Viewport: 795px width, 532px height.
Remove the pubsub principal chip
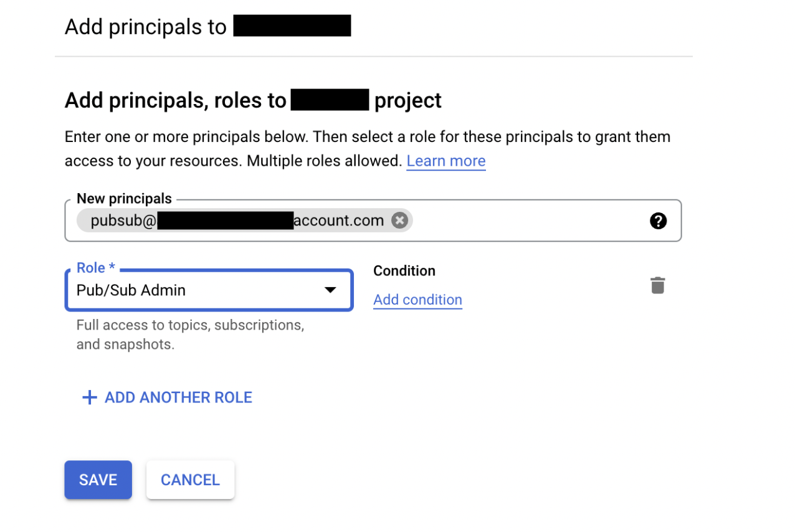tap(399, 221)
